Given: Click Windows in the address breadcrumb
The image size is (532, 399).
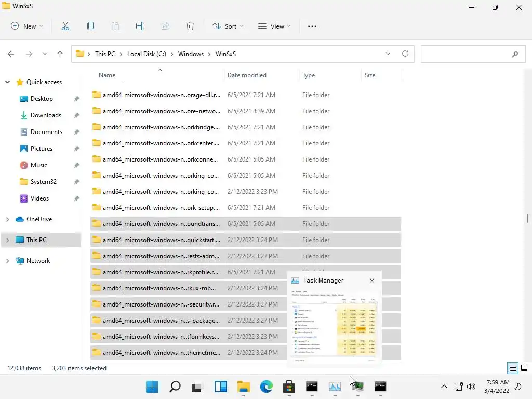Looking at the screenshot, I should 191,54.
